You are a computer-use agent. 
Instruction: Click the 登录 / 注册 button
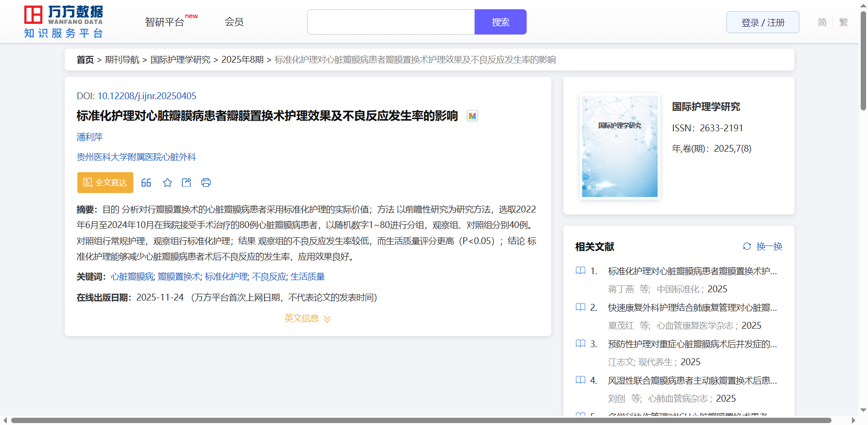click(762, 22)
